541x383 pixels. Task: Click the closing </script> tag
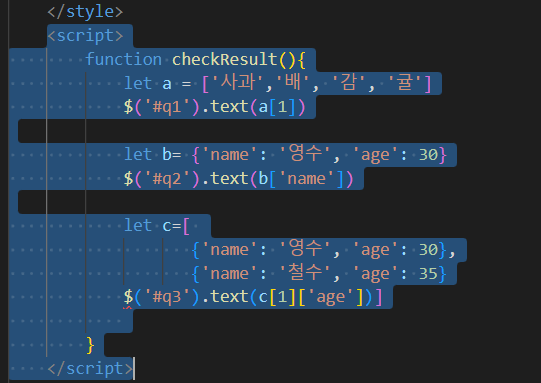pyautogui.click(x=90, y=369)
